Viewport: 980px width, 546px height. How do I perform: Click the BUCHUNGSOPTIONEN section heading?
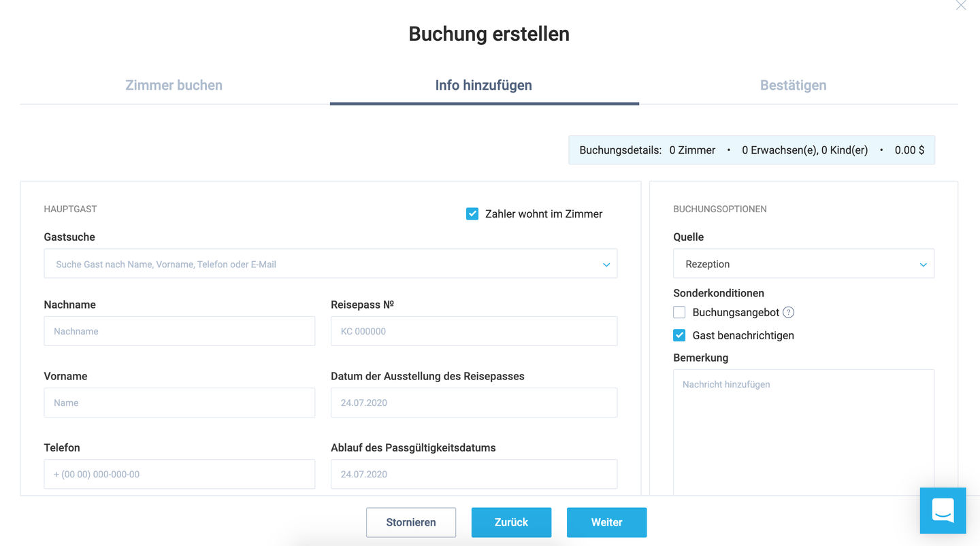(720, 209)
